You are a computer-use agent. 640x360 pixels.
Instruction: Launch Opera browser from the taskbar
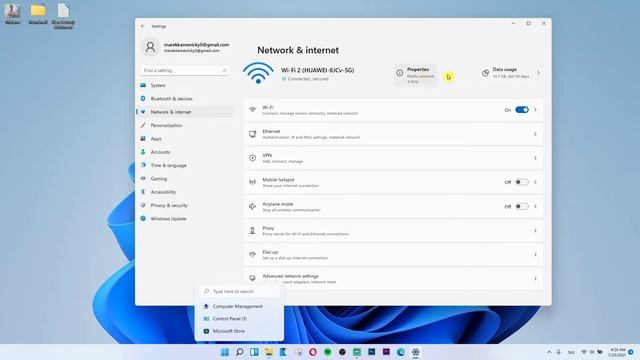coord(313,352)
